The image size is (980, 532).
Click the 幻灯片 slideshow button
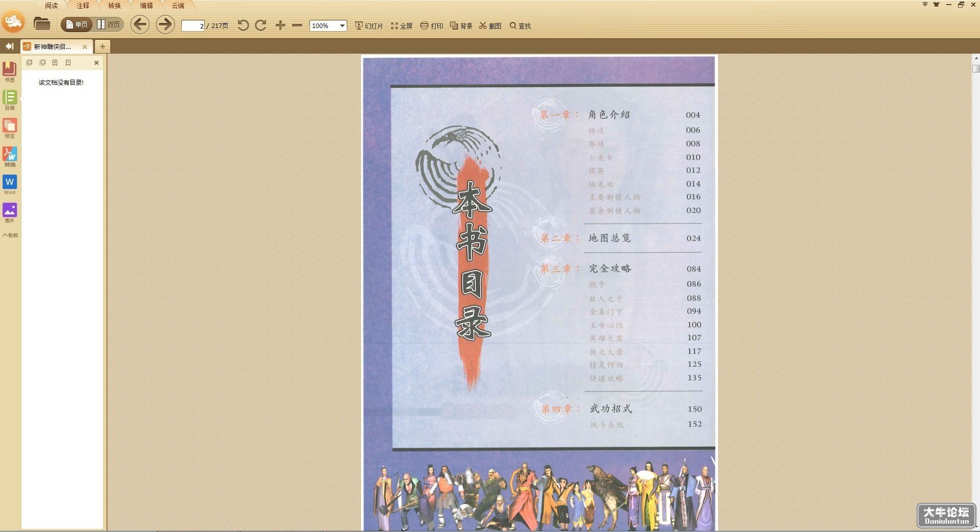pos(369,26)
